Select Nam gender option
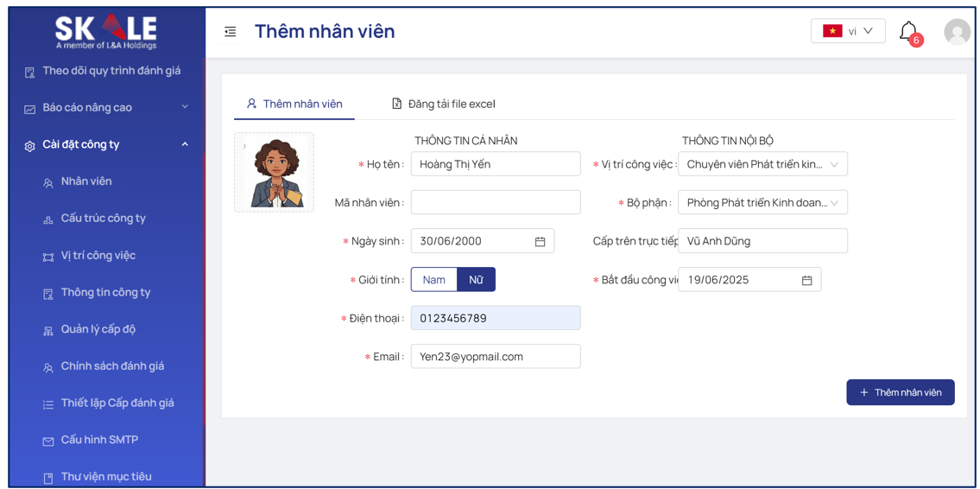Image resolution: width=980 pixels, height=489 pixels. pyautogui.click(x=433, y=280)
